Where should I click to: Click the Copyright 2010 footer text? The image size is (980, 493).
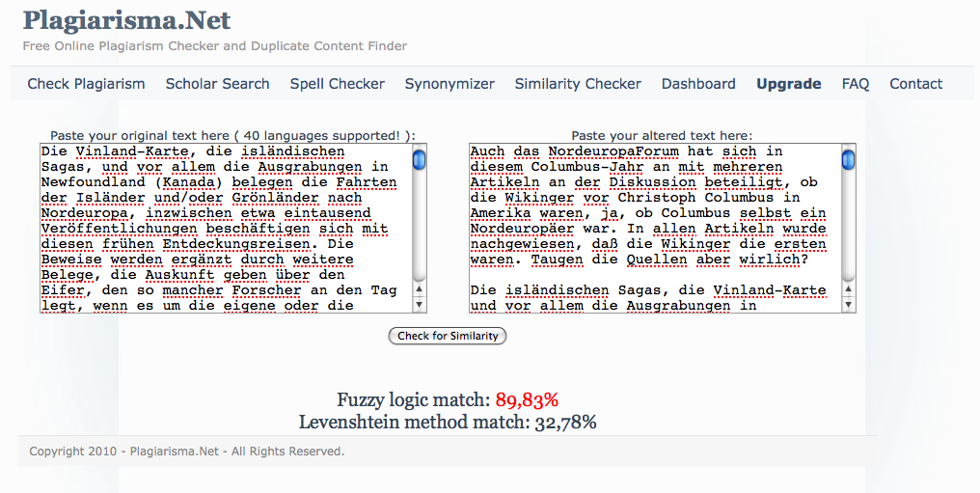(x=186, y=452)
